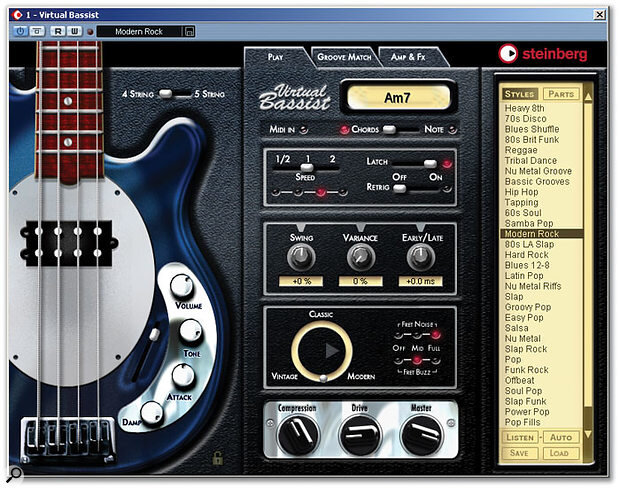Click the bass bridge at the bottom
620x489 pixels.
[x=68, y=440]
